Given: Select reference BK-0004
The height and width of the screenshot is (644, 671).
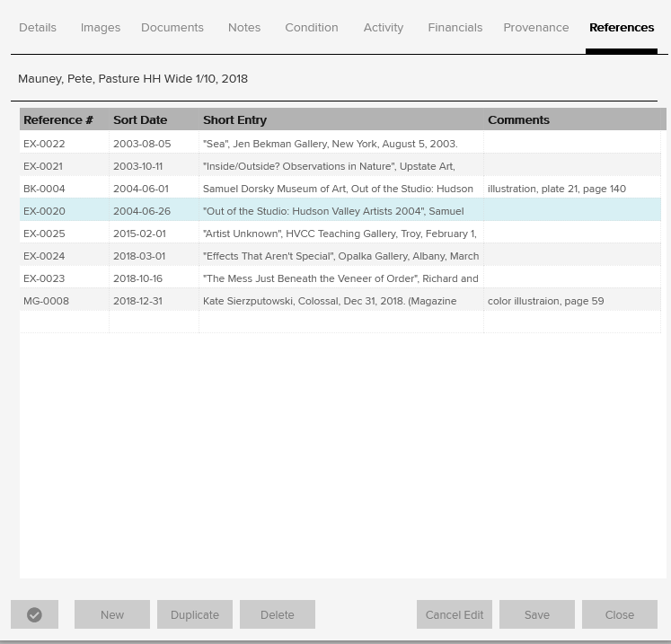Looking at the screenshot, I should click(44, 189).
